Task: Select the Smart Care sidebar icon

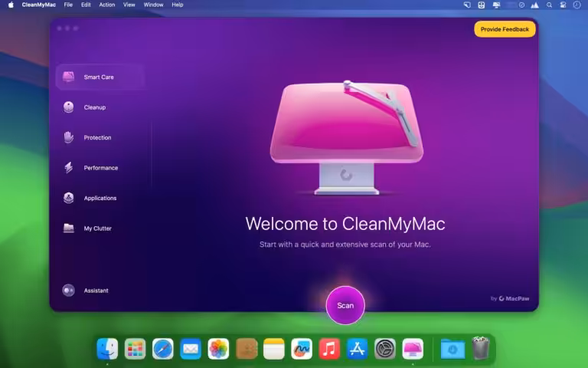Action: 68,77
